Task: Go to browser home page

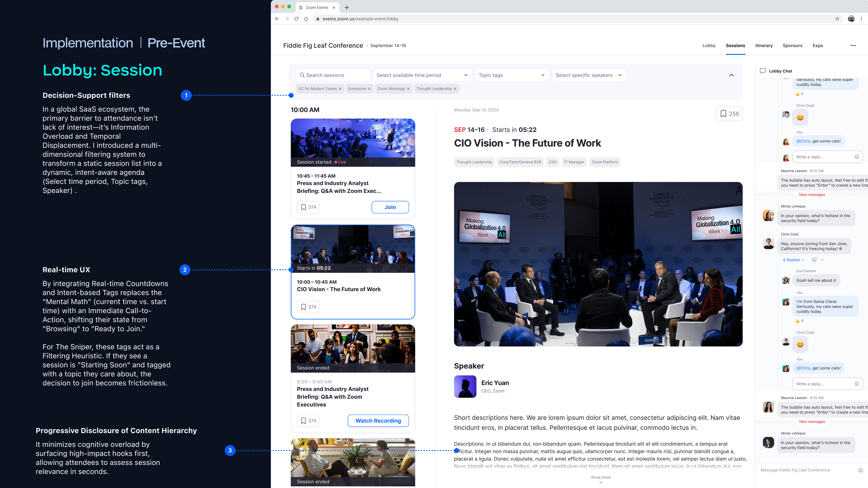Action: tap(306, 19)
